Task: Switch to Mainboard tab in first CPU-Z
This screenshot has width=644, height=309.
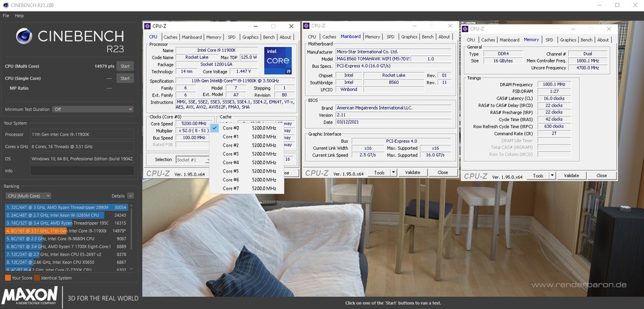Action: (191, 37)
